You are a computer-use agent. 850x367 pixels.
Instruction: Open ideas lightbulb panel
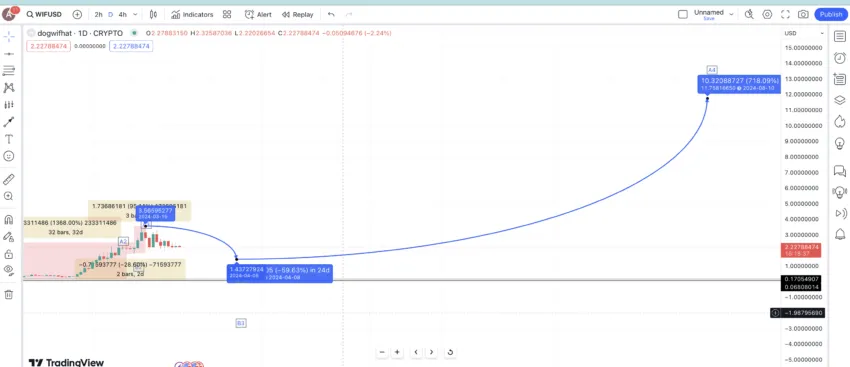839,144
